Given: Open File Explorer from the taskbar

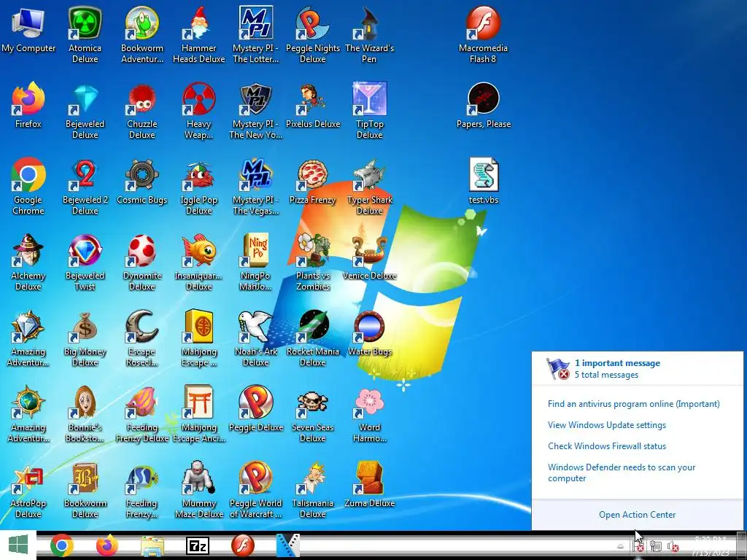Looking at the screenshot, I should [152, 545].
